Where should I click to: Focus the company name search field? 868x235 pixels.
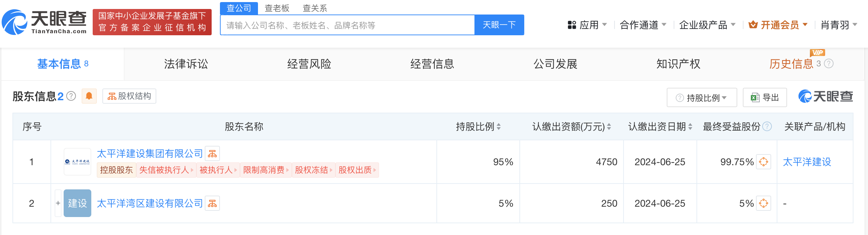click(348, 25)
